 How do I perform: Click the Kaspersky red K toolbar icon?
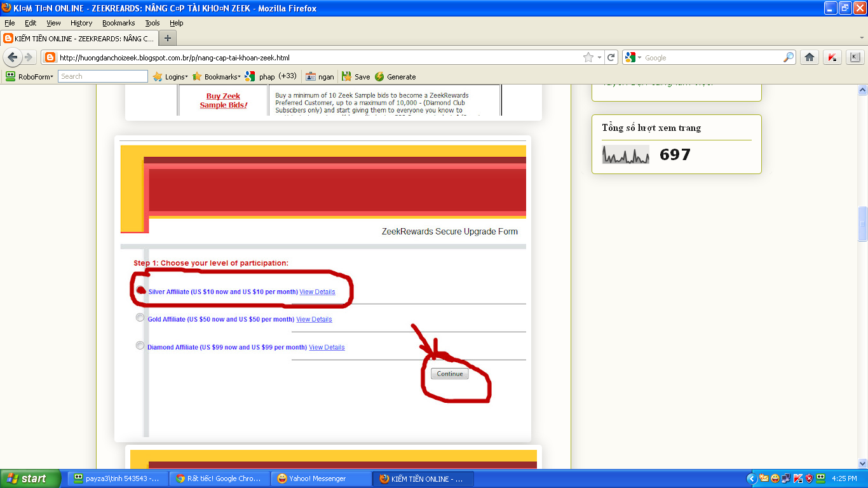click(832, 57)
